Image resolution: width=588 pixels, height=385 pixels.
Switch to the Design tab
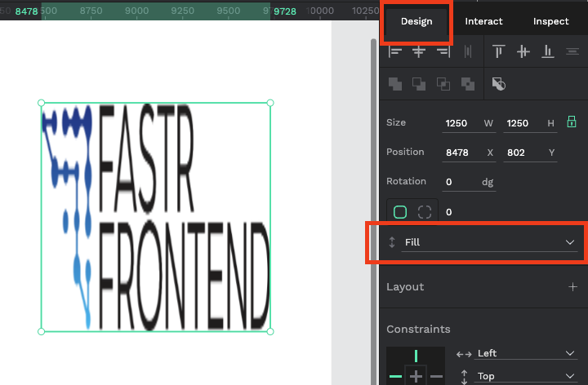click(416, 21)
